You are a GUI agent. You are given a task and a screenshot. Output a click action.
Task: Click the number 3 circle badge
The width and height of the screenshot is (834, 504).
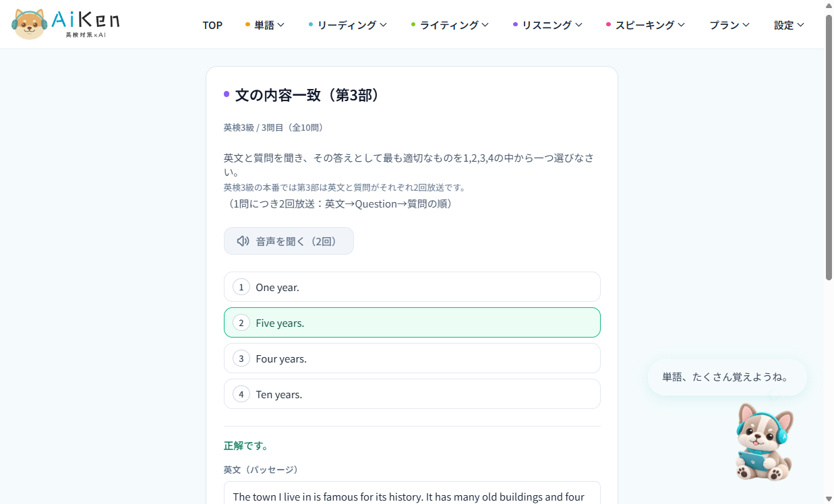[x=241, y=358]
